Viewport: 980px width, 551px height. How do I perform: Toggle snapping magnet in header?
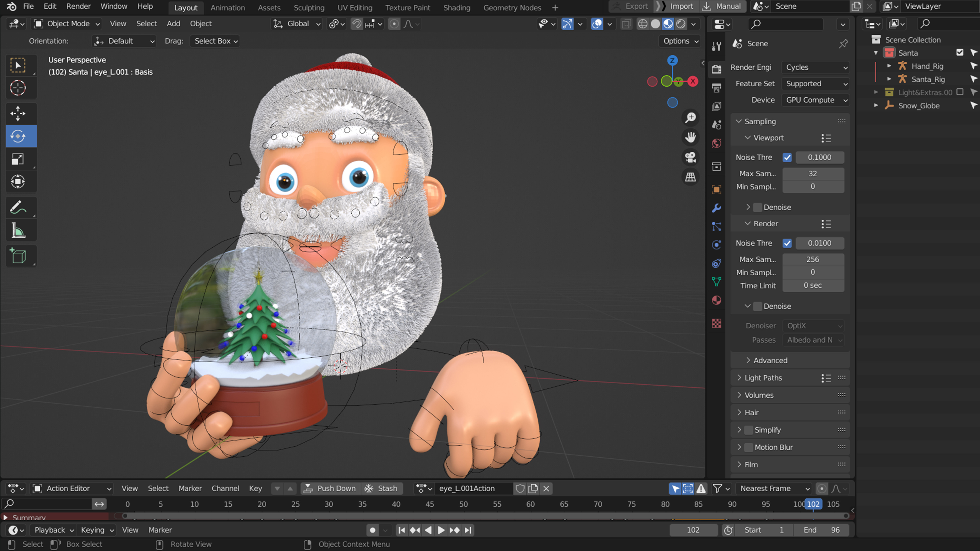[x=356, y=24]
